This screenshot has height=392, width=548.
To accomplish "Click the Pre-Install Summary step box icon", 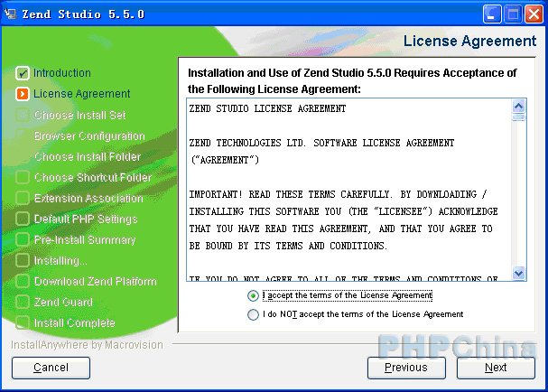I will [x=23, y=239].
